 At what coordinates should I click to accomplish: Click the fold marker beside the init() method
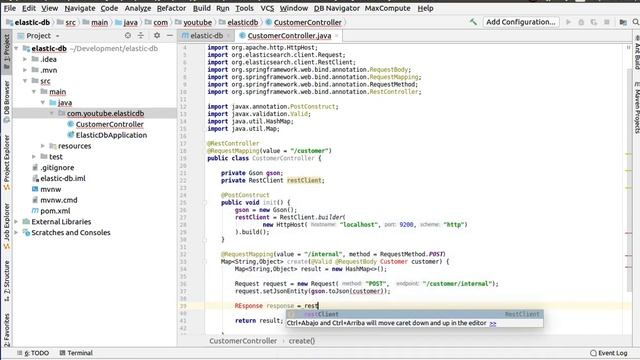(x=205, y=202)
